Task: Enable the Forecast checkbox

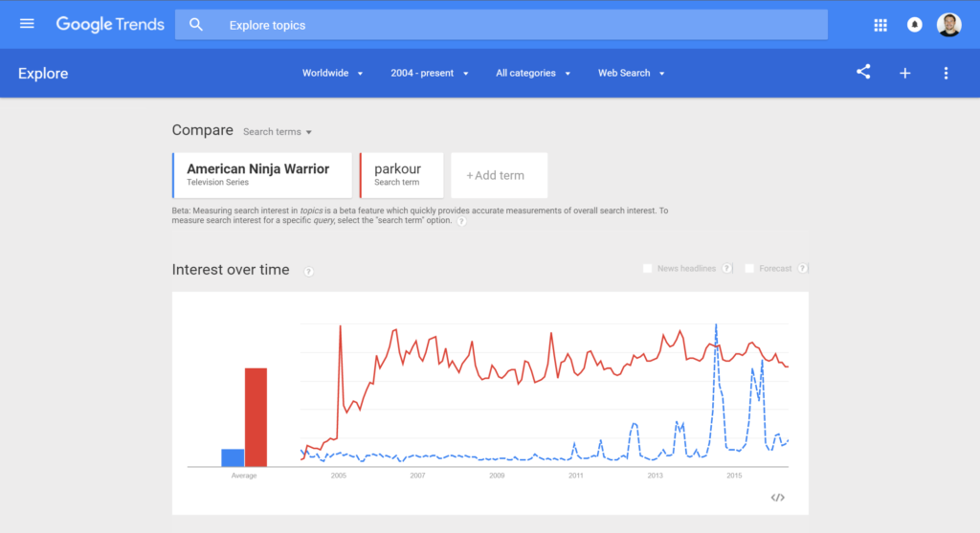Action: click(x=749, y=268)
